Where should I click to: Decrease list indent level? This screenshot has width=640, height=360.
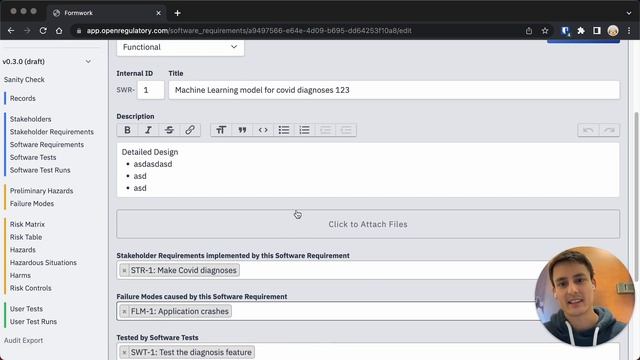point(325,130)
